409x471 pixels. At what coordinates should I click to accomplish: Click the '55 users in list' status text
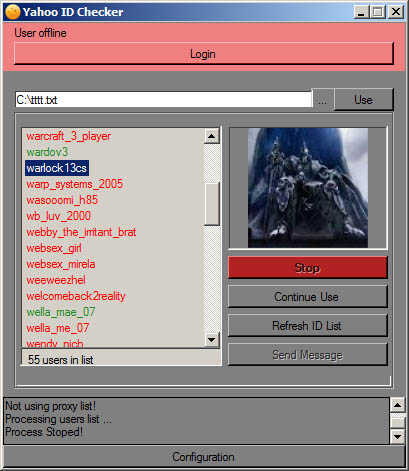tap(61, 360)
